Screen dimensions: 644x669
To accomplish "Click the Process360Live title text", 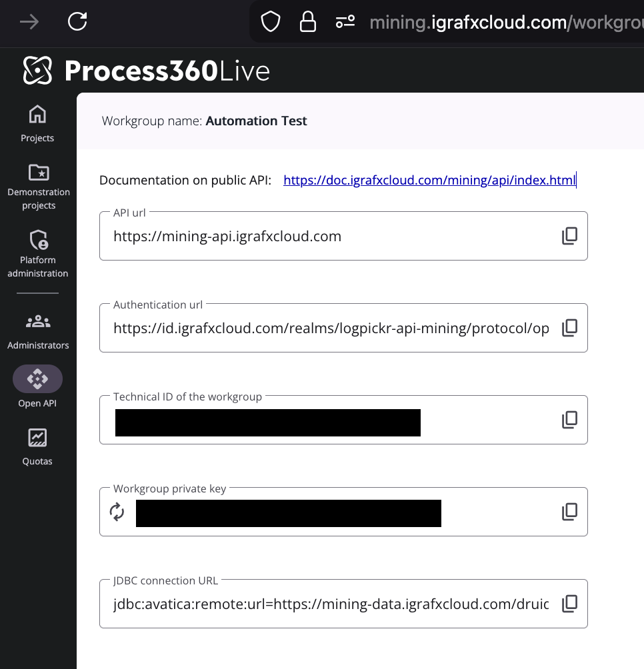I will [x=167, y=71].
